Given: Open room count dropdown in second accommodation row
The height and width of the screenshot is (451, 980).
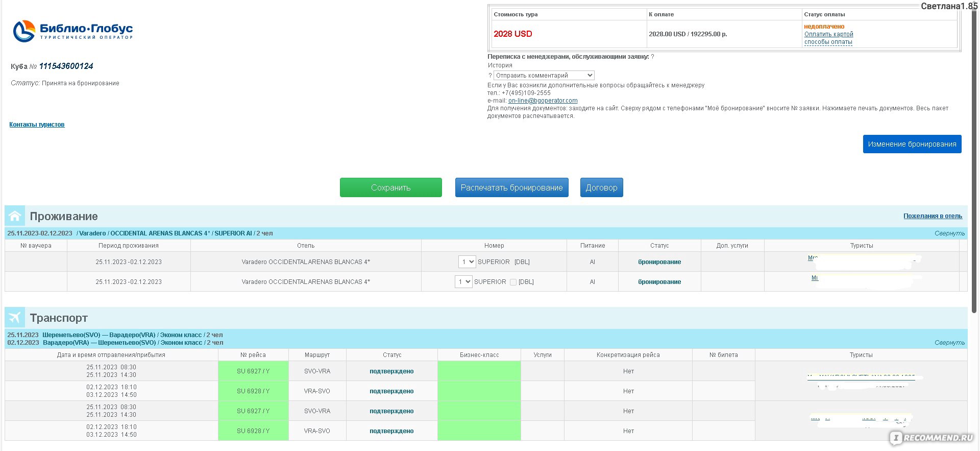Looking at the screenshot, I should coord(463,282).
